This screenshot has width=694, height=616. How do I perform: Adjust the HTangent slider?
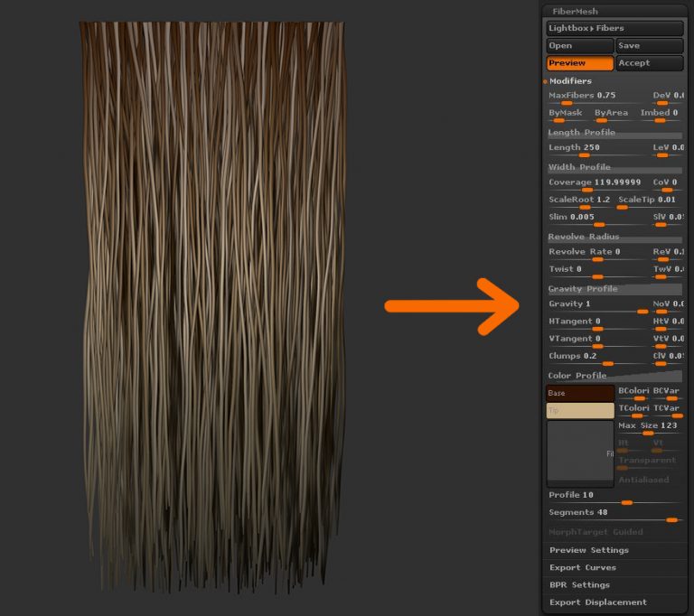[x=596, y=324]
